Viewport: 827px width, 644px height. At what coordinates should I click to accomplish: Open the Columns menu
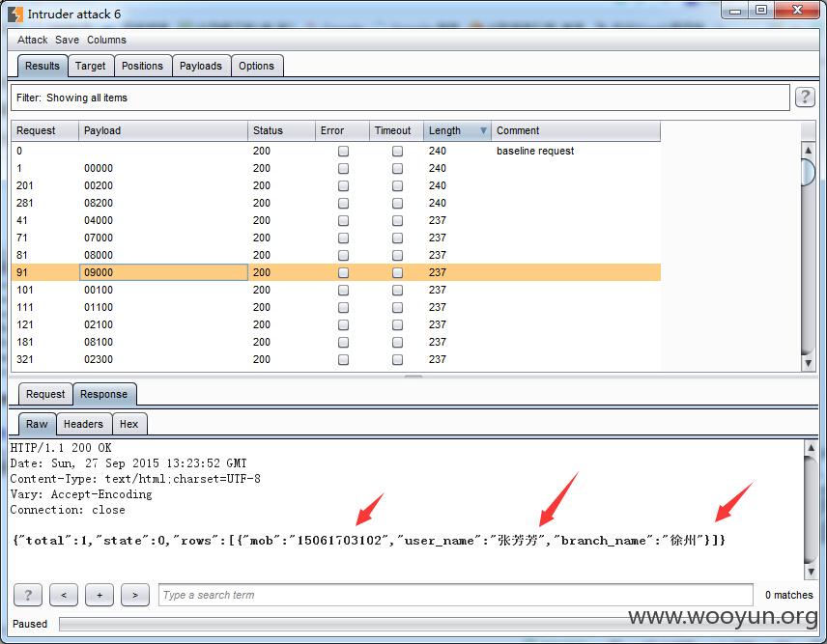(106, 40)
